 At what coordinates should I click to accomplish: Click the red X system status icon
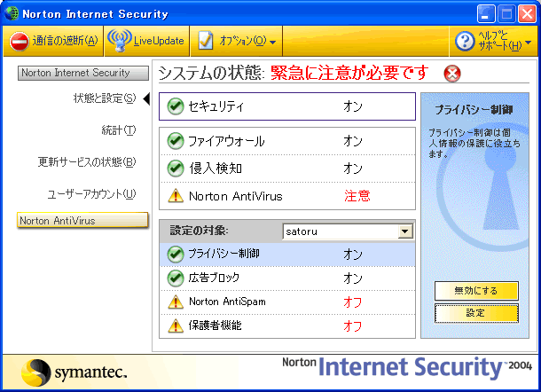452,74
